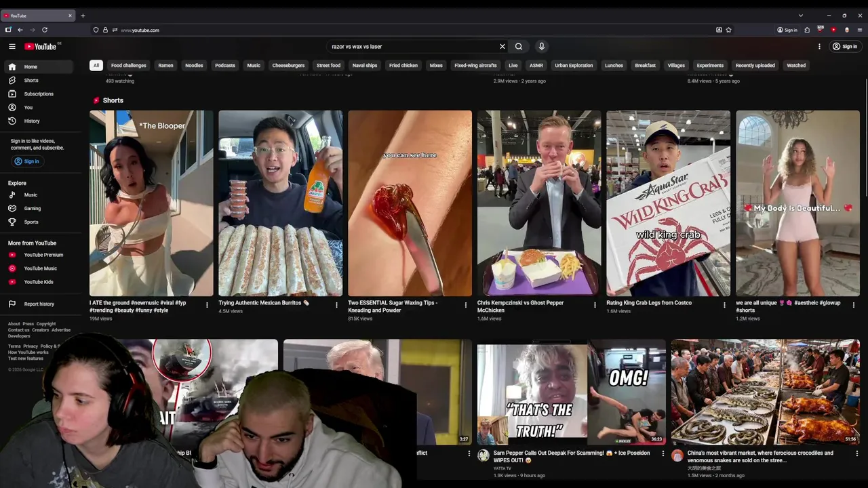Select the All filter chip

click(x=96, y=66)
